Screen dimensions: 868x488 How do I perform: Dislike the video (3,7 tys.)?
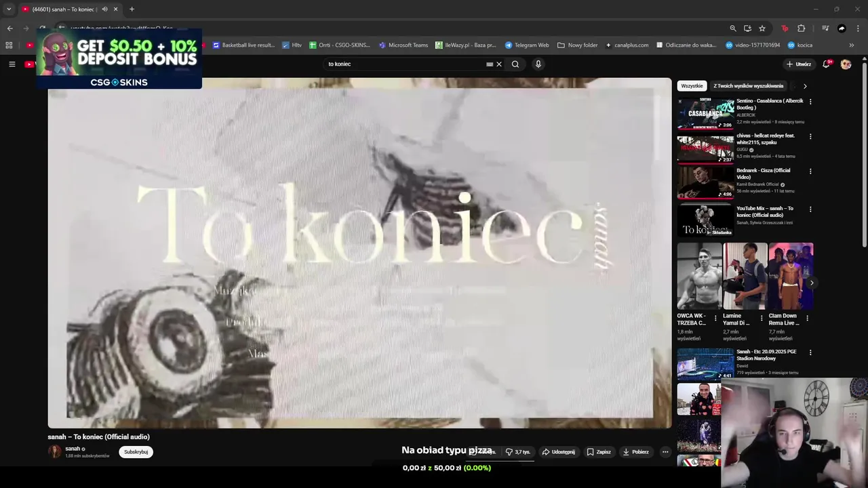click(x=518, y=452)
